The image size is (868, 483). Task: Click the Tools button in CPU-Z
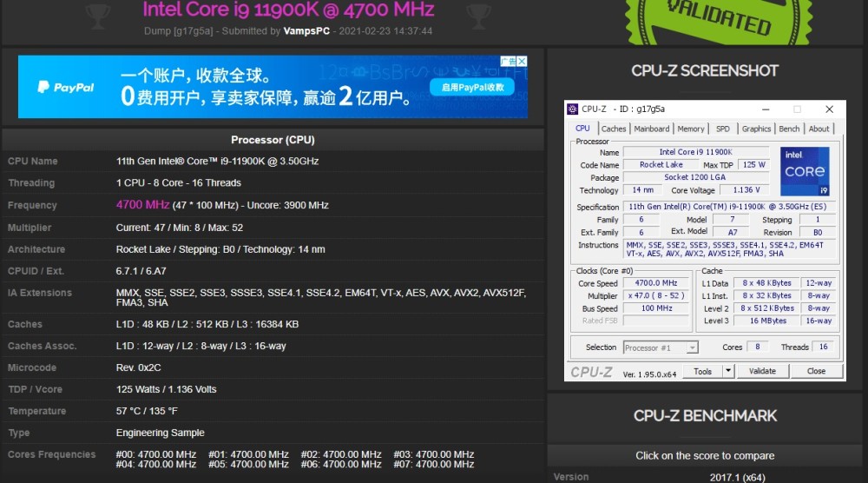point(702,371)
